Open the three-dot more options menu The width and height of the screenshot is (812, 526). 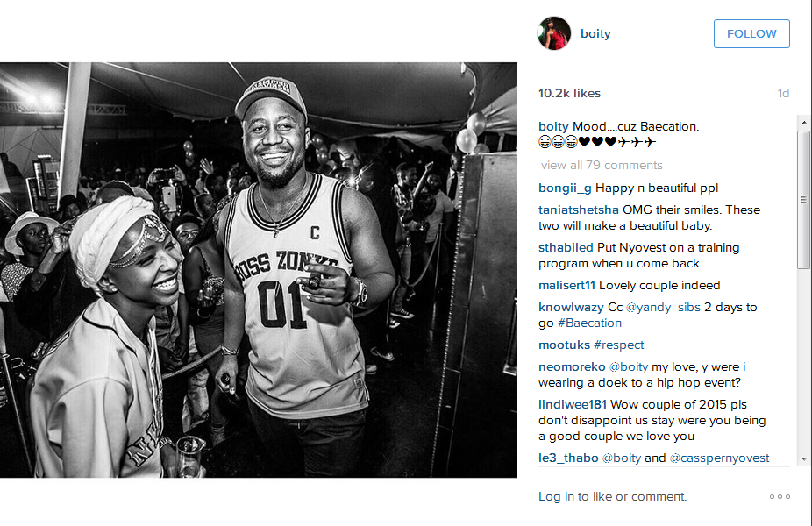click(x=780, y=496)
